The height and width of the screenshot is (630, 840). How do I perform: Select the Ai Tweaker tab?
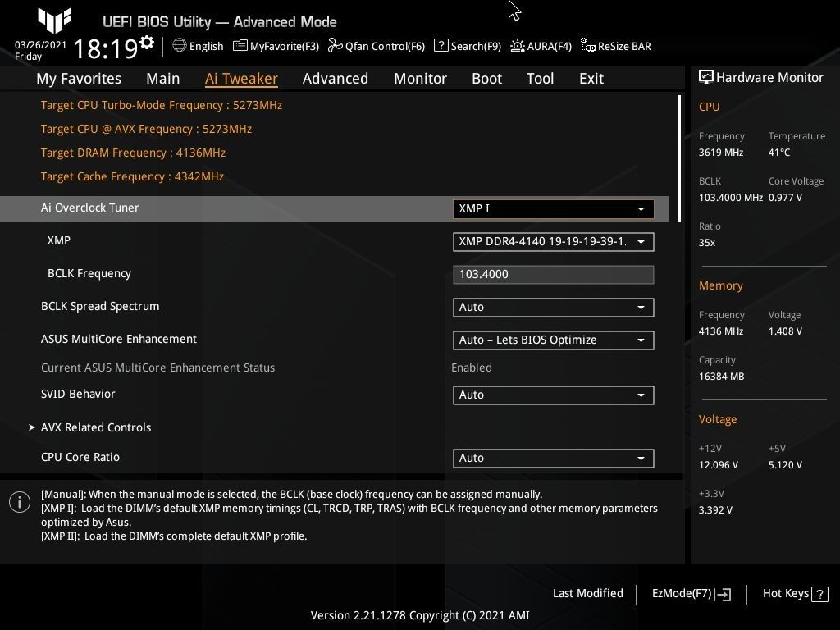tap(241, 79)
